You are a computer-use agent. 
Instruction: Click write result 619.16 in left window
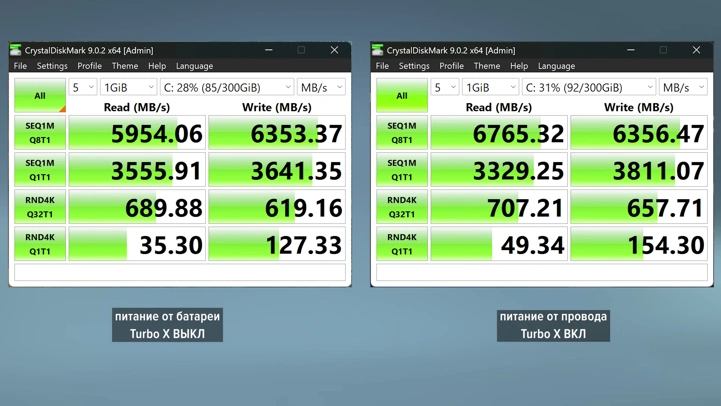tap(277, 207)
